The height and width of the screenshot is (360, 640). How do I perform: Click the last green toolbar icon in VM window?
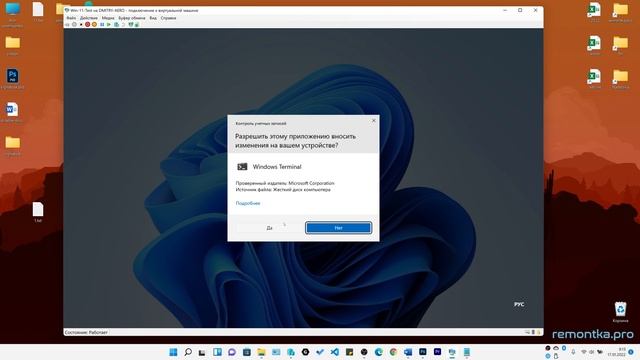point(137,25)
